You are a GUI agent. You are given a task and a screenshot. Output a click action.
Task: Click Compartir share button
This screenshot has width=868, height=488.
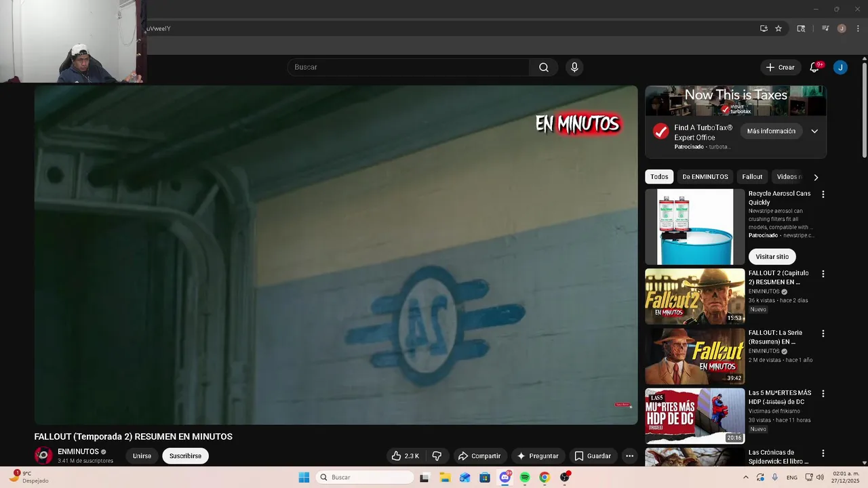479,456
